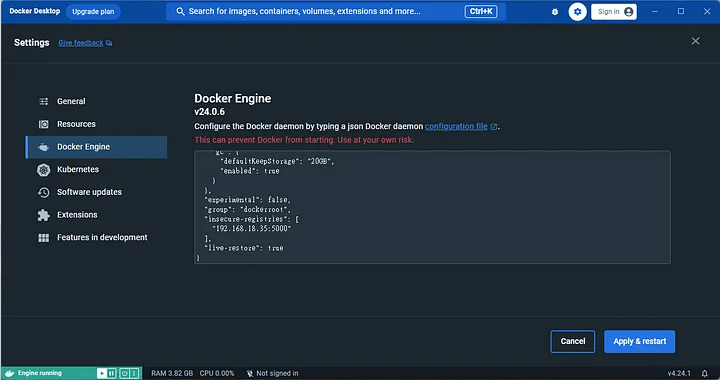
Task: Click the settings gear icon in header
Action: click(577, 12)
